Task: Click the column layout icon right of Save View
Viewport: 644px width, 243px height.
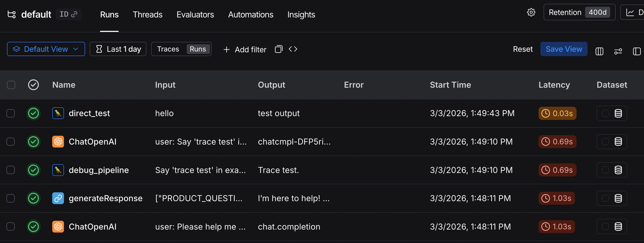Action: [599, 51]
